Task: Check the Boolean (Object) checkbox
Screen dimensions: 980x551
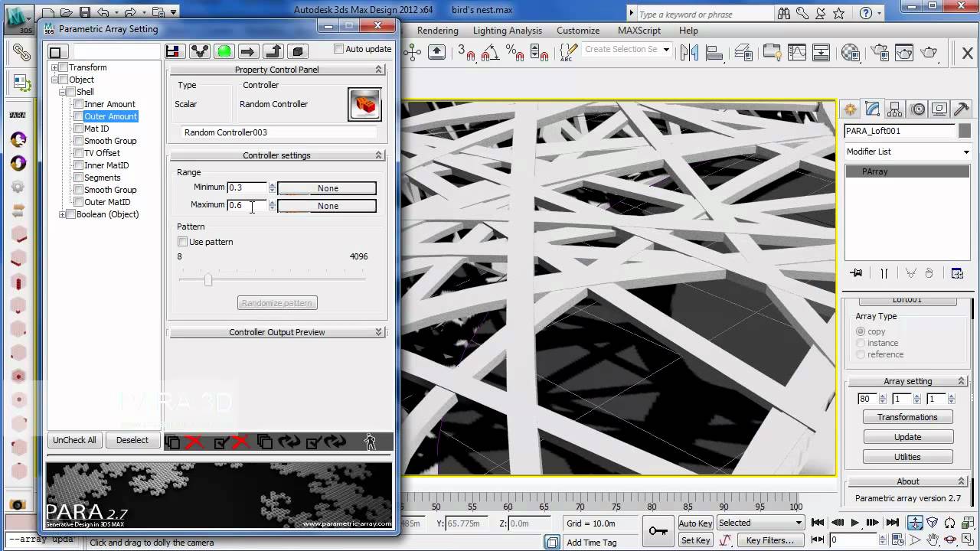Action: point(71,214)
